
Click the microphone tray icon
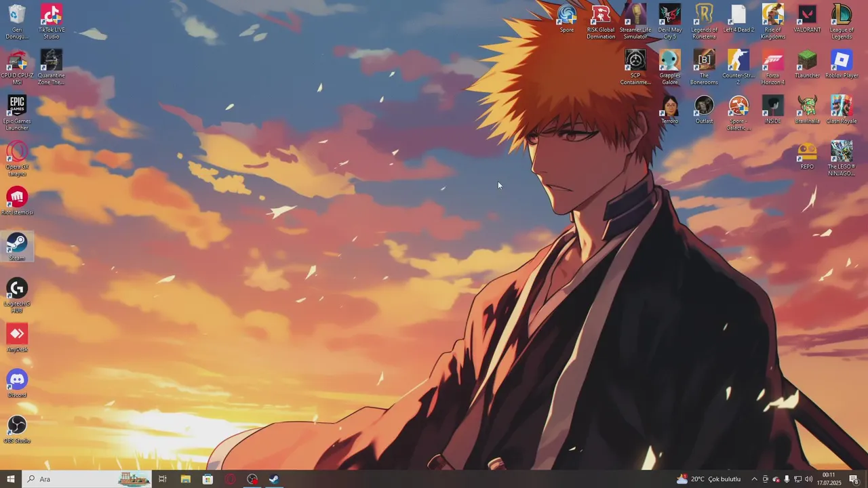coord(787,479)
